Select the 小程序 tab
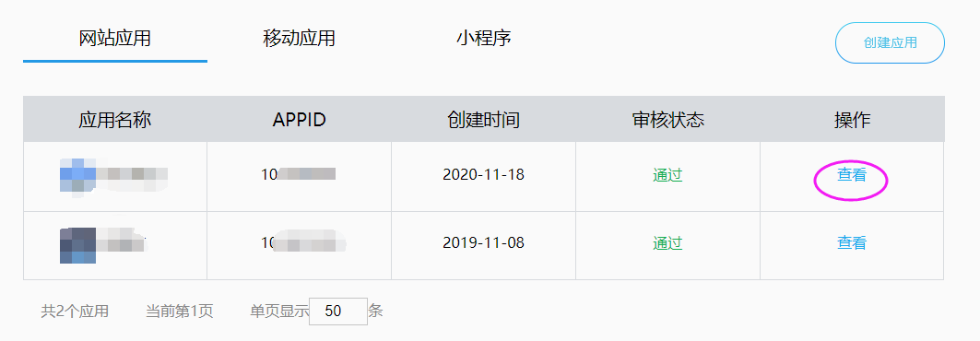The image size is (980, 341). 484,39
